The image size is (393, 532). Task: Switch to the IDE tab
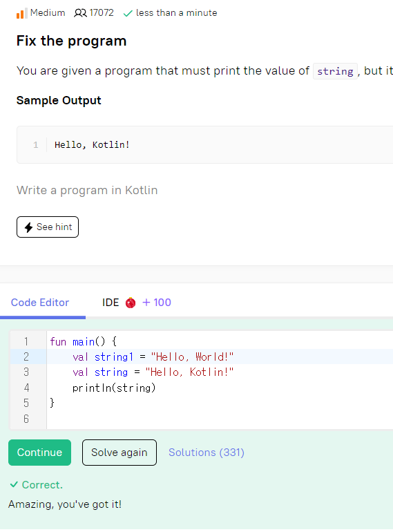click(x=111, y=303)
